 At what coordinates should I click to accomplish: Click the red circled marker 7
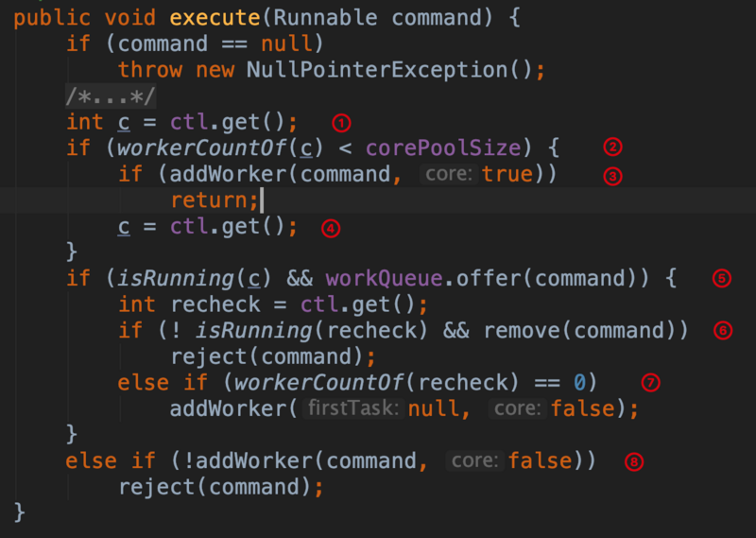click(x=650, y=383)
